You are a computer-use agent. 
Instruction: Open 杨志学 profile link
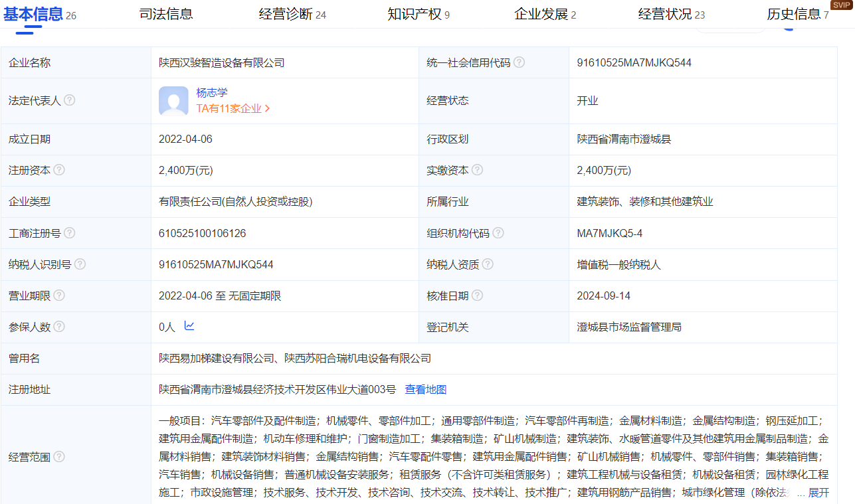(211, 93)
